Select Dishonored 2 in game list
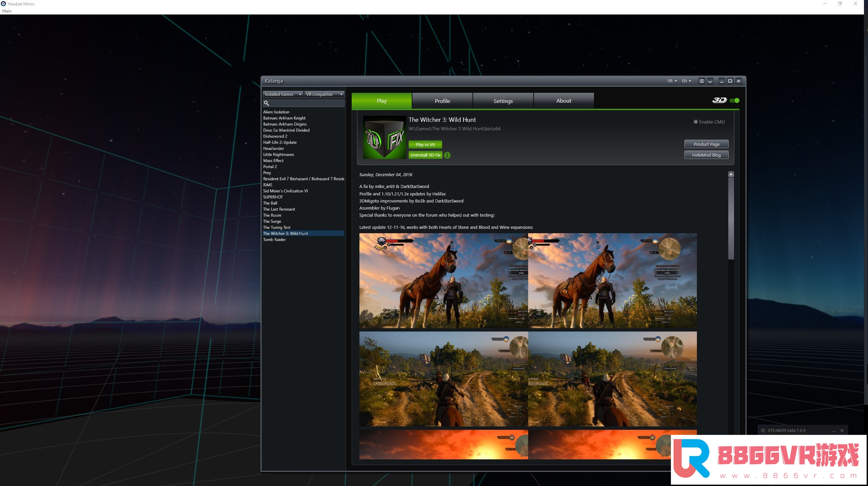This screenshot has width=868, height=486. [x=303, y=137]
